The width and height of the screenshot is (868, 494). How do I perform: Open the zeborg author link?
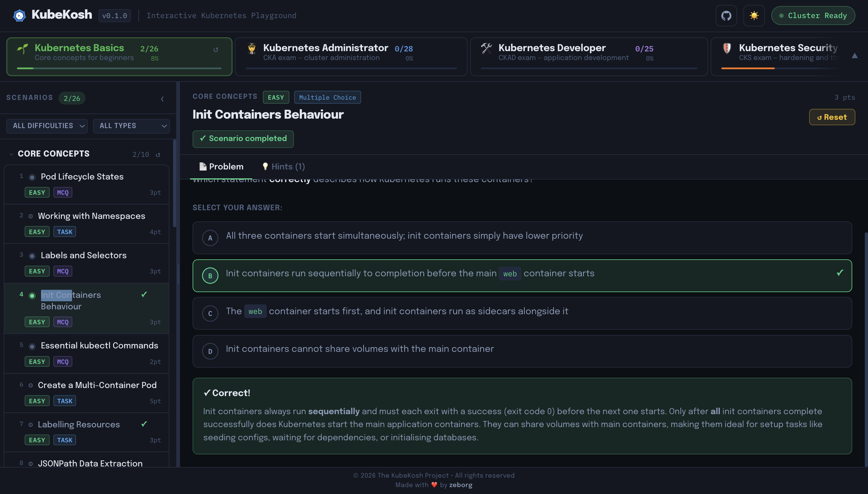tap(460, 485)
